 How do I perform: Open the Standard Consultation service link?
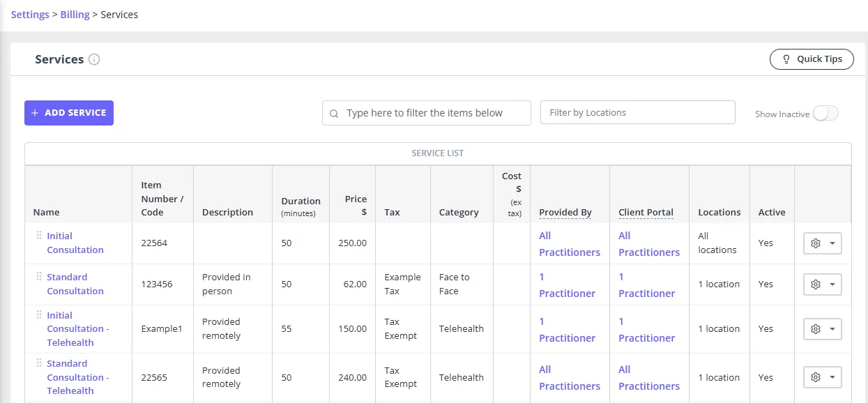(75, 284)
